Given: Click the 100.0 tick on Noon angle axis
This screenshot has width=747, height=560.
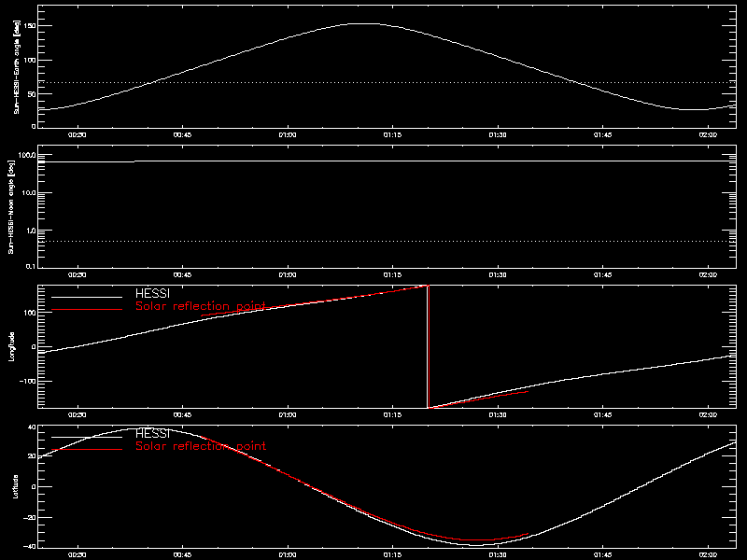Looking at the screenshot, I should [x=26, y=155].
